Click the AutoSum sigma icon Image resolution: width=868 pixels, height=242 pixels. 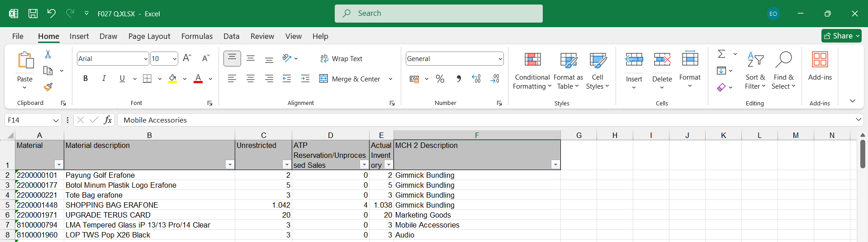[721, 54]
